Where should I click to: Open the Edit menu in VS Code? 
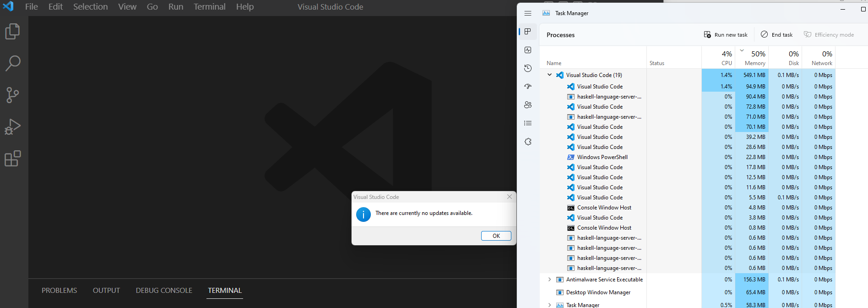pyautogui.click(x=56, y=6)
